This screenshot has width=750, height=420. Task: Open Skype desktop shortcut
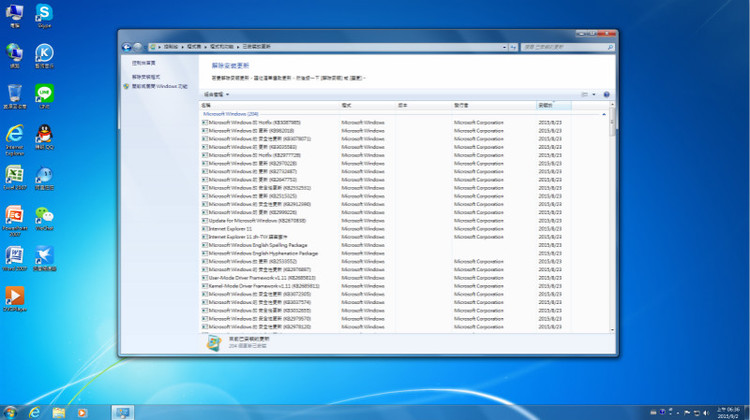pyautogui.click(x=44, y=14)
